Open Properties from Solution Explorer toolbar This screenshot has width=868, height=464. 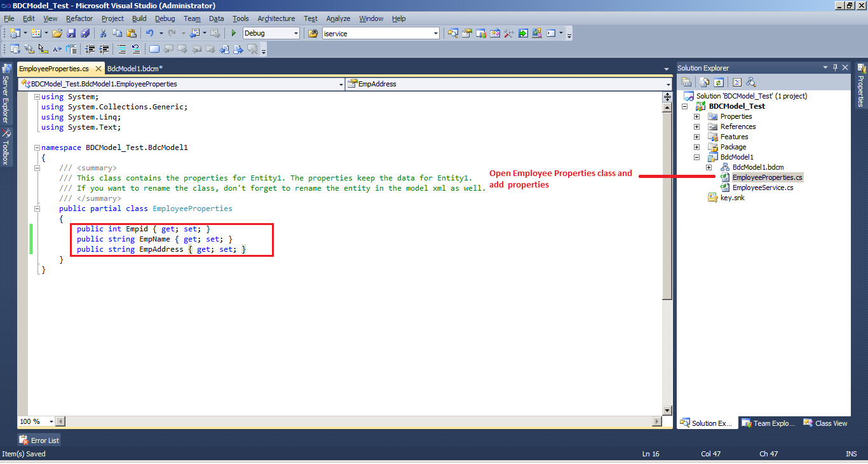click(x=687, y=82)
